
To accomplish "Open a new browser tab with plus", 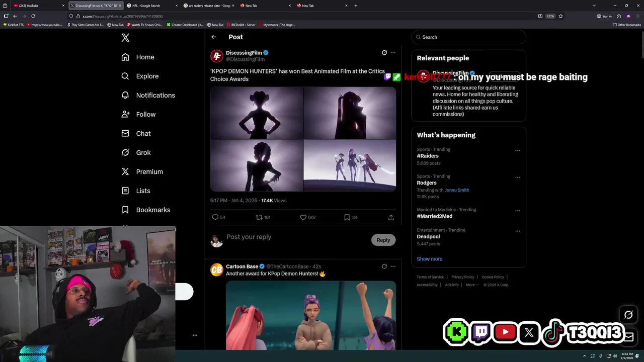I will click(356, 6).
